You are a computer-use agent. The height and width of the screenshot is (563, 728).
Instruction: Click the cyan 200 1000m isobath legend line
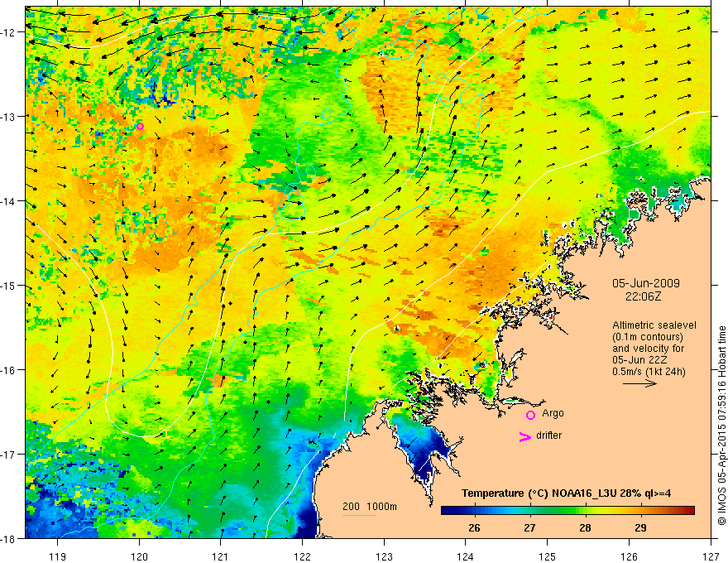pos(359,515)
